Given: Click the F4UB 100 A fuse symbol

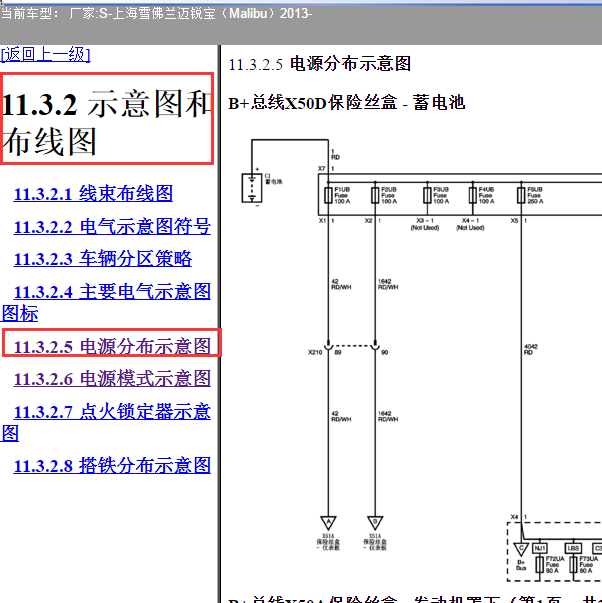Looking at the screenshot, I should [473, 195].
